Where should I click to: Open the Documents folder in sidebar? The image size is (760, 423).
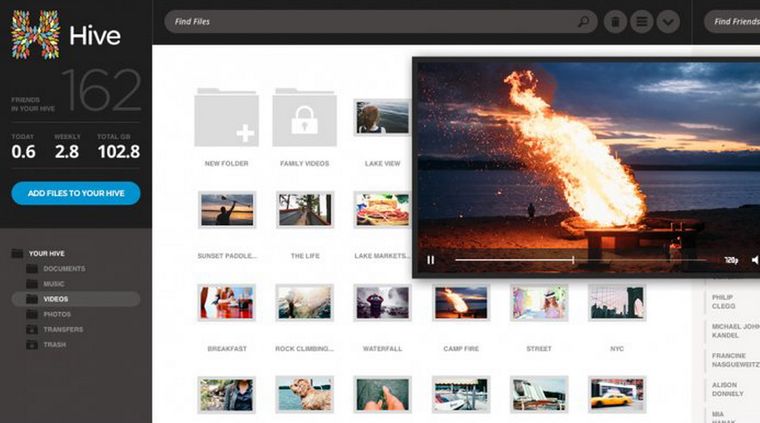click(x=64, y=268)
